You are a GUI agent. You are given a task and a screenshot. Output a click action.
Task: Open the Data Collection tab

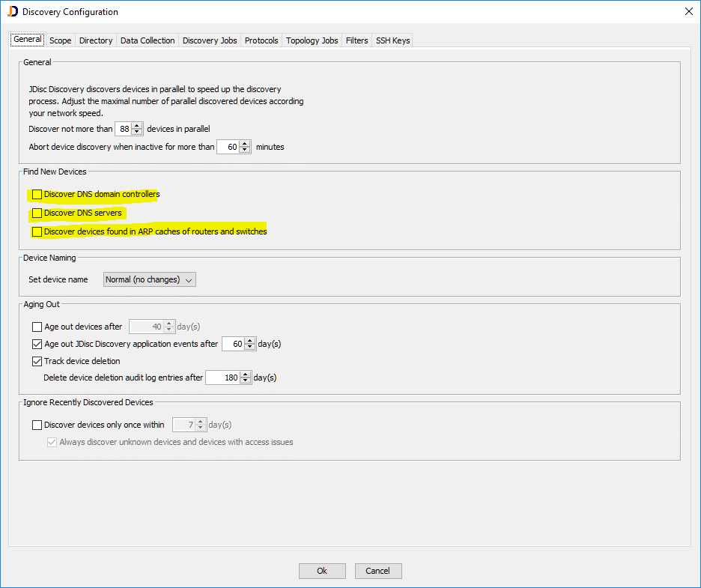(148, 40)
